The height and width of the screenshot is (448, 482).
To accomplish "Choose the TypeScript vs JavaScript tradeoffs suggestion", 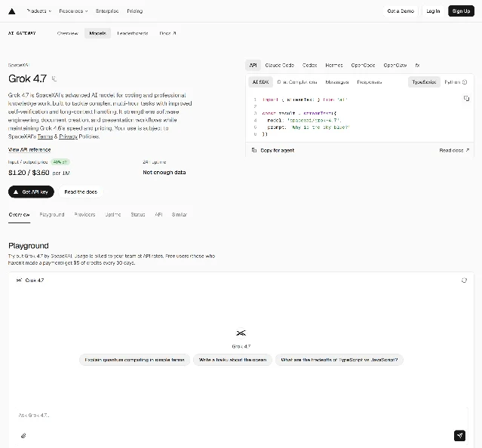I will tap(339, 360).
